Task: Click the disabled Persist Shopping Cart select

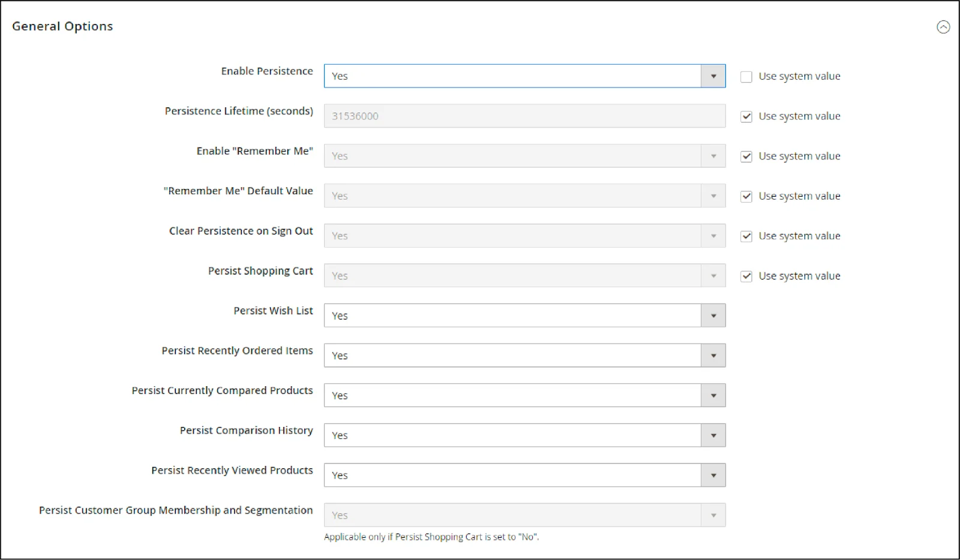Action: [524, 276]
